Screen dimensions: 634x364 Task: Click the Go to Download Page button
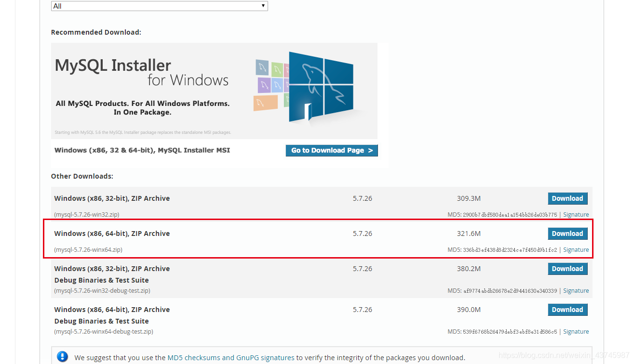pos(332,150)
